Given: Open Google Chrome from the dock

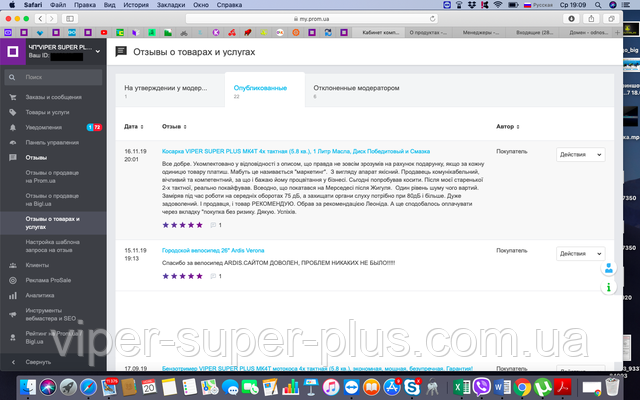Looking at the screenshot, I should click(x=522, y=387).
